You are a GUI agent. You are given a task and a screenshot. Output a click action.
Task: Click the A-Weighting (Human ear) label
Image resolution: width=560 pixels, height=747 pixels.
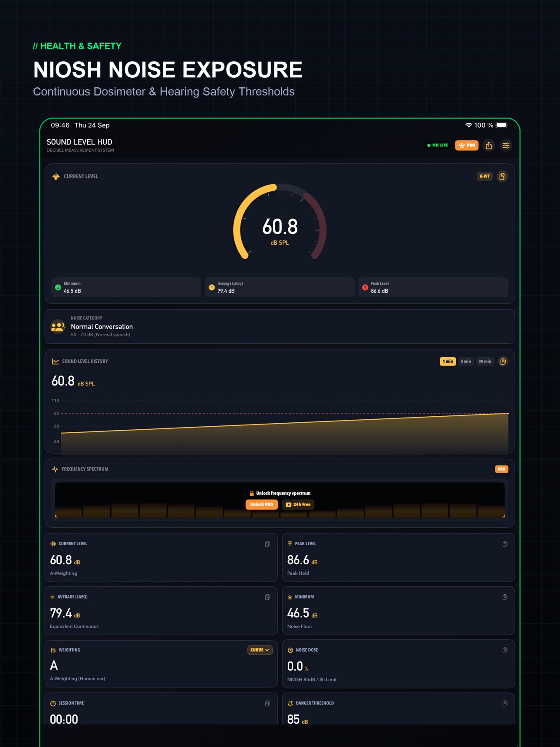tap(77, 679)
